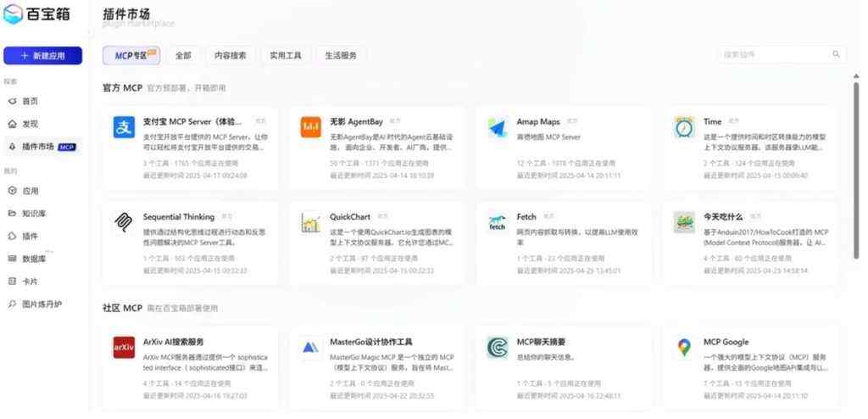
Task: Click the Fetch logo
Action: pos(498,222)
